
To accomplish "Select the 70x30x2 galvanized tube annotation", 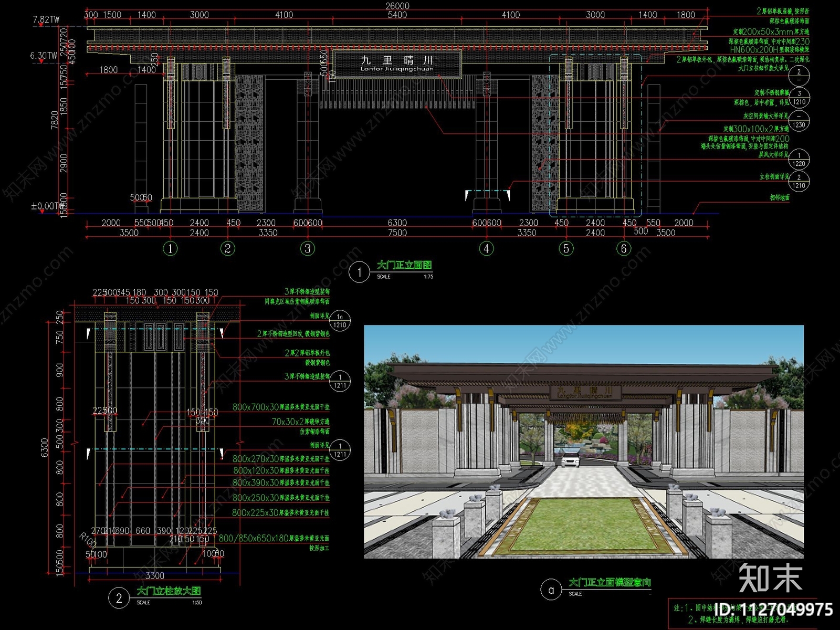I will point(301,422).
